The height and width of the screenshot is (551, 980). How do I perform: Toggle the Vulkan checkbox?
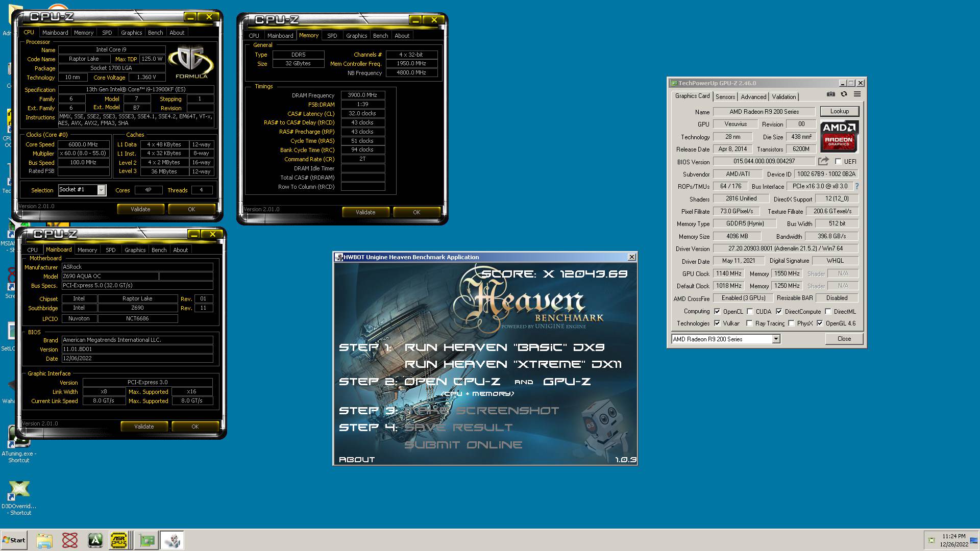coord(717,323)
